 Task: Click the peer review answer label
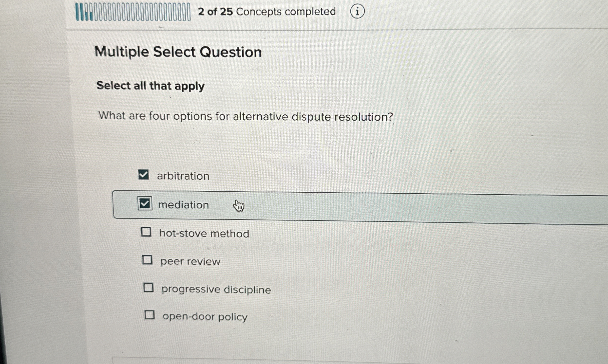pyautogui.click(x=190, y=261)
